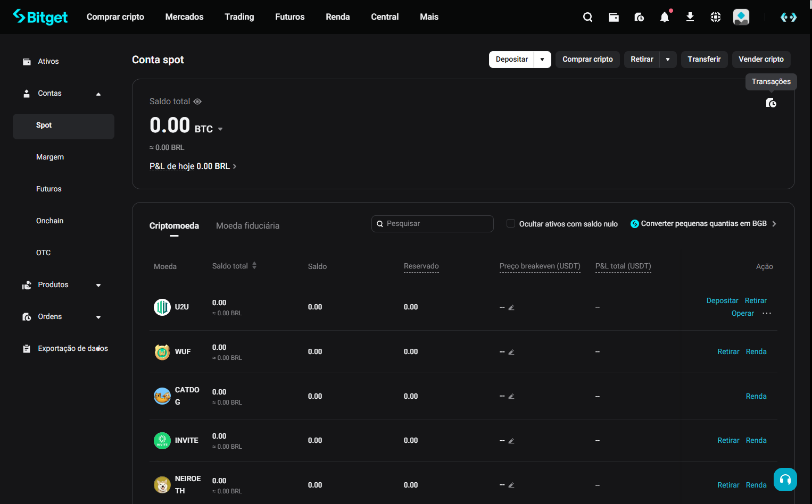Collapse the Contas sidebar section

point(98,94)
